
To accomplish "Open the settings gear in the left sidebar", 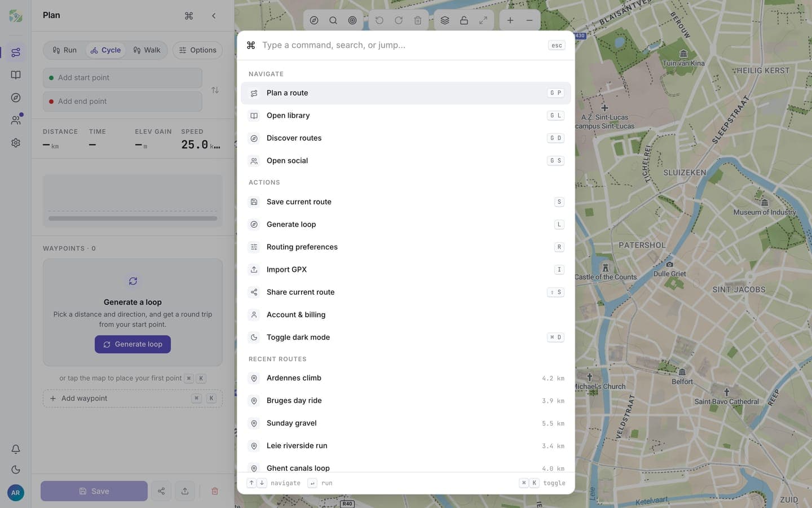I will (x=16, y=143).
